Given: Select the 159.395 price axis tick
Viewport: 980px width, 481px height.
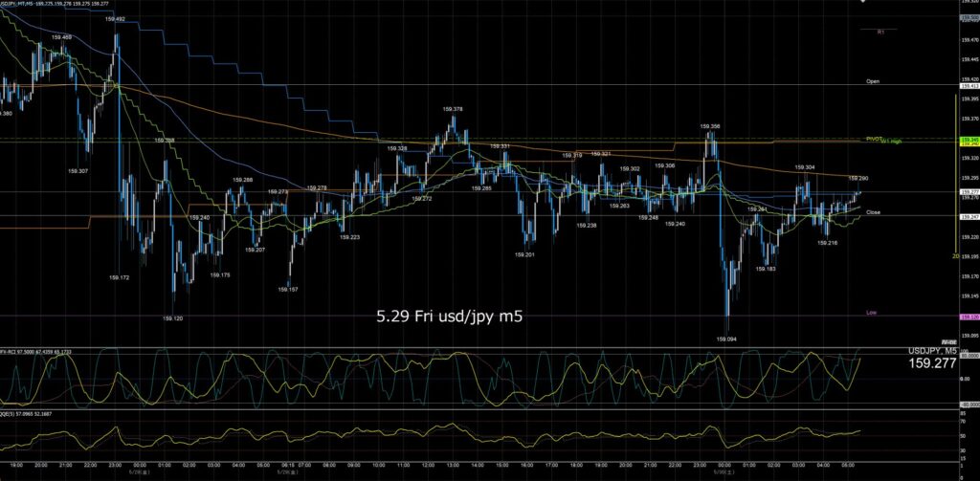Looking at the screenshot, I should (x=970, y=98).
